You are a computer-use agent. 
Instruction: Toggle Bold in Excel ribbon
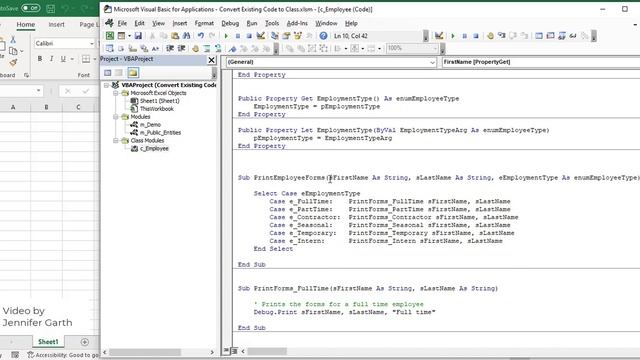40,59
